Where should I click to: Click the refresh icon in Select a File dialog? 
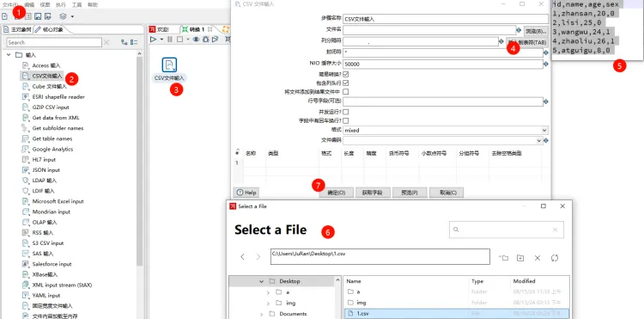[555, 258]
